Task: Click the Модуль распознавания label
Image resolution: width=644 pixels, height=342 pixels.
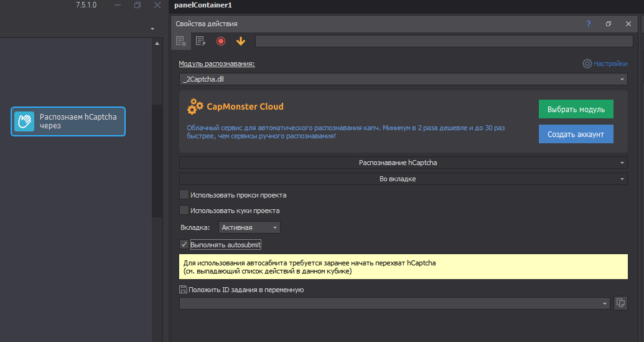Action: click(x=217, y=64)
